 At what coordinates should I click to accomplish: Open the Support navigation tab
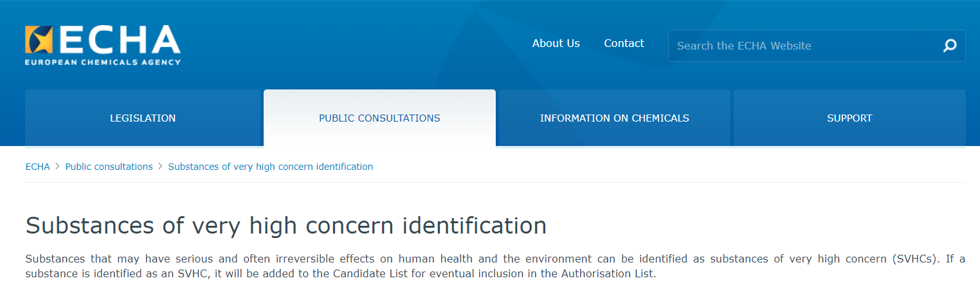[x=849, y=118]
